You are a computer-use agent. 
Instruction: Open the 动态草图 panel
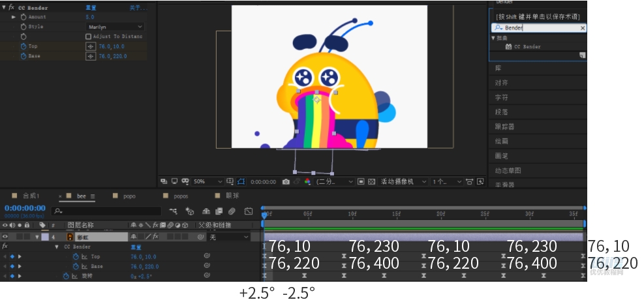click(508, 170)
